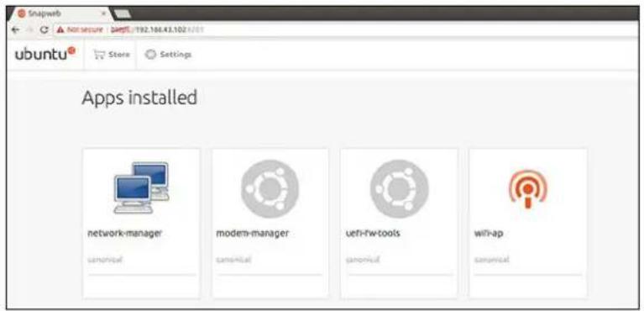Click the wifi-ap name label
The height and width of the screenshot is (311, 644).
click(489, 234)
